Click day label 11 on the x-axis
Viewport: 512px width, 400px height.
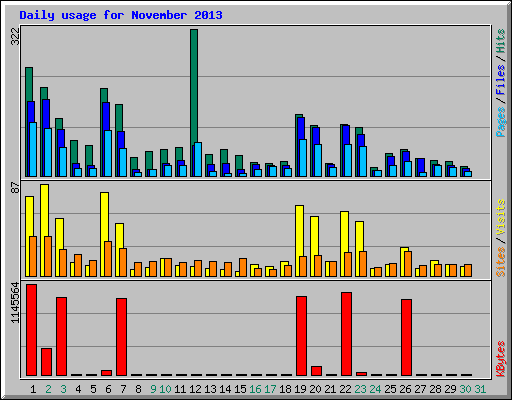(180, 389)
